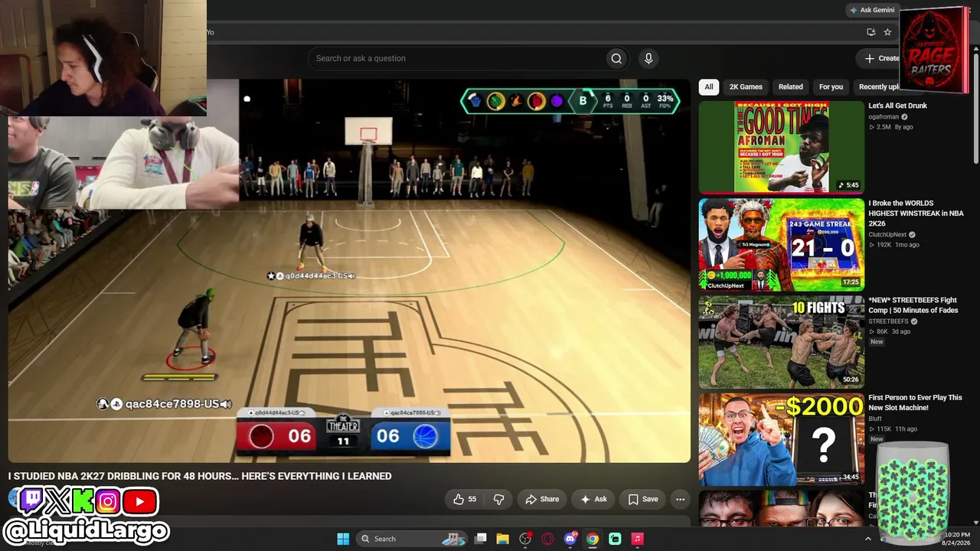
Task: Open the $2000 slot machine thumbnail
Action: [x=781, y=439]
